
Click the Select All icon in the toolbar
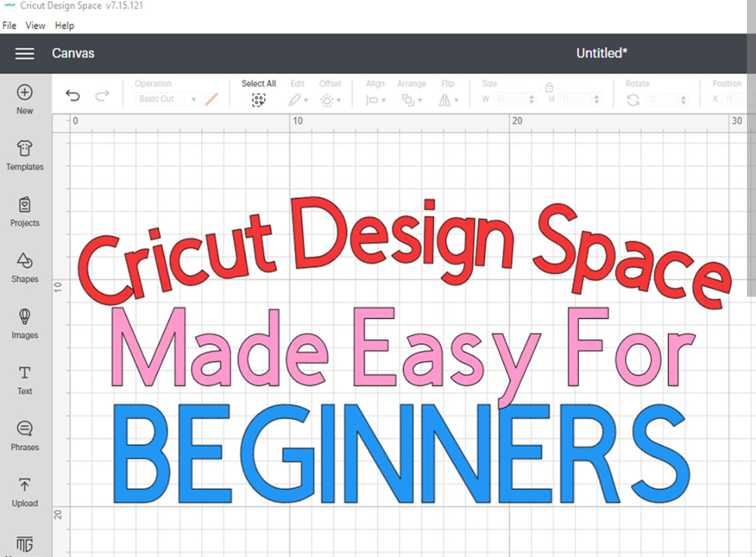click(x=258, y=99)
